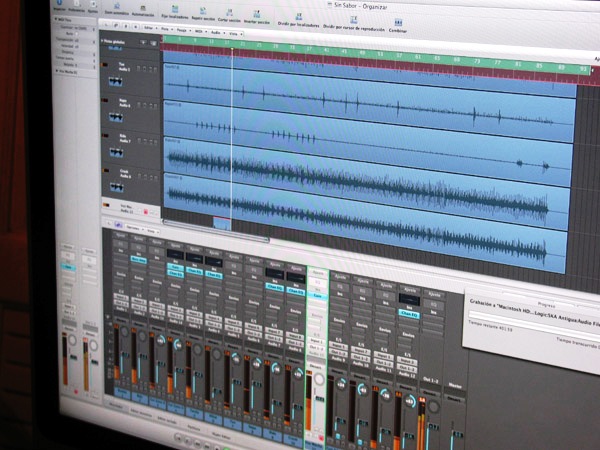
Task: Click bar 41 on the timeline ruler
Action: click(x=326, y=51)
